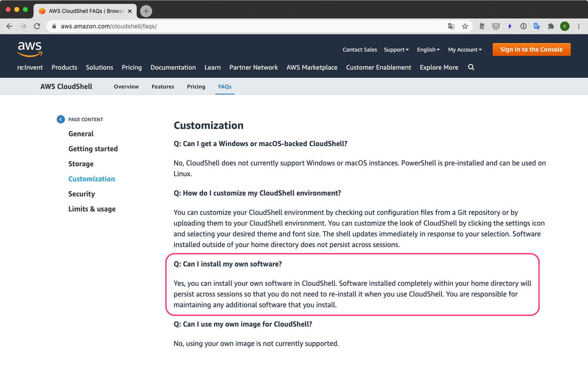The width and height of the screenshot is (588, 367).
Task: Bookmark the page with the star icon
Action: 465,26
